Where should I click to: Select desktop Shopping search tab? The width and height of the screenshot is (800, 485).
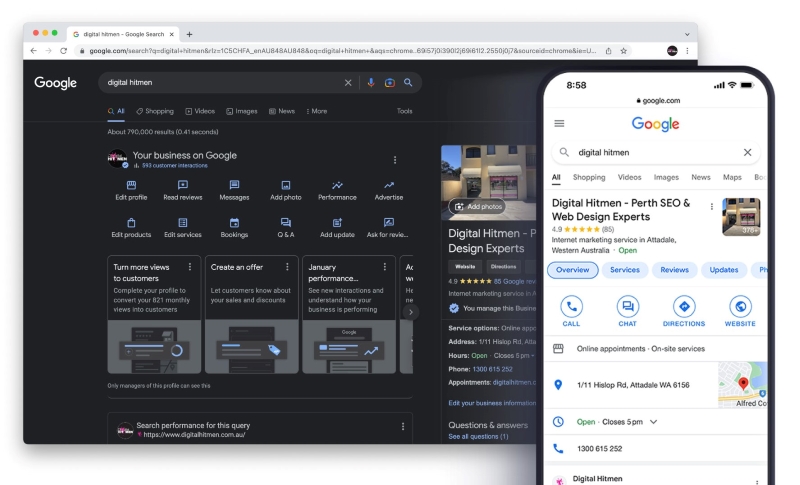pyautogui.click(x=155, y=111)
